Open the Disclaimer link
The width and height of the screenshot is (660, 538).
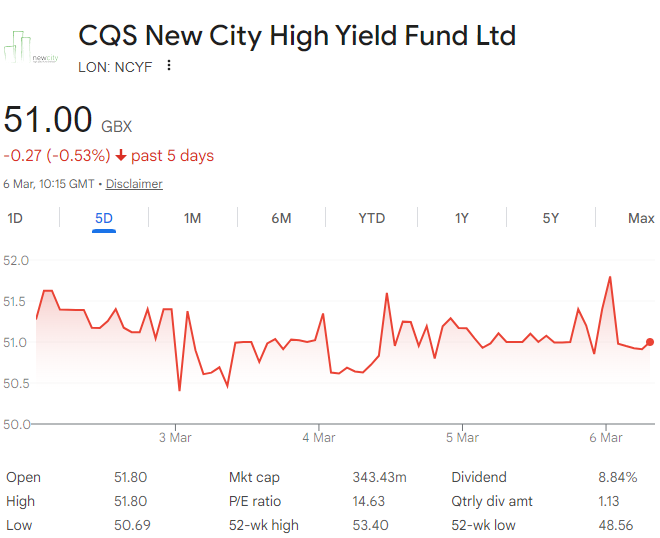click(134, 184)
